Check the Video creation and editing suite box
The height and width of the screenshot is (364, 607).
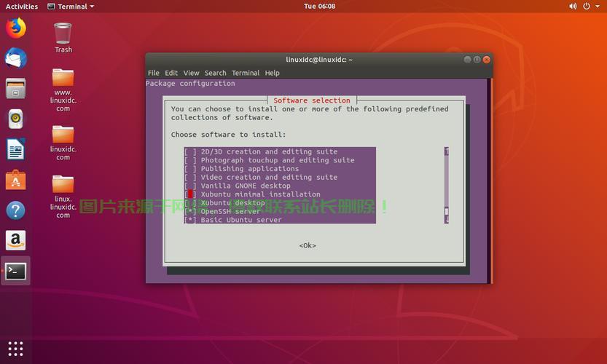point(190,177)
